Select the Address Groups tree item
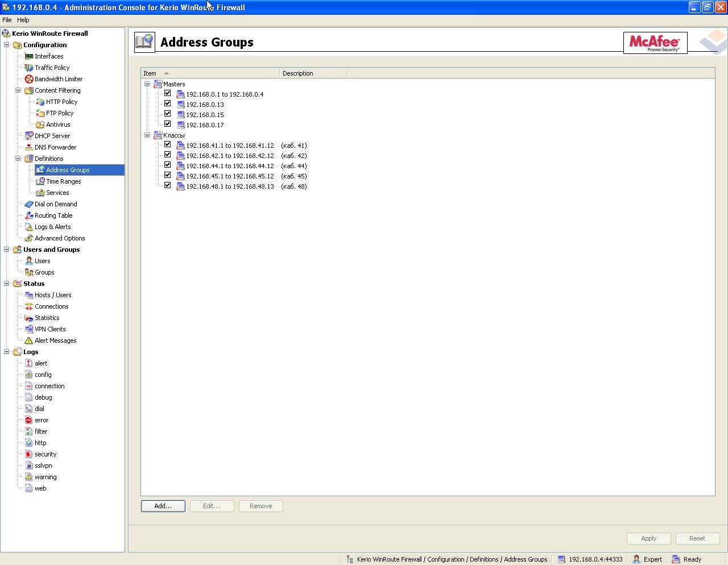Screen dimensions: 728x565 pyautogui.click(x=68, y=170)
